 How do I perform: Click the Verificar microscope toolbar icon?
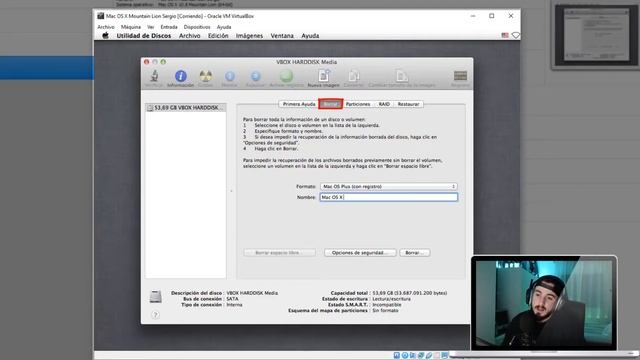(x=154, y=76)
